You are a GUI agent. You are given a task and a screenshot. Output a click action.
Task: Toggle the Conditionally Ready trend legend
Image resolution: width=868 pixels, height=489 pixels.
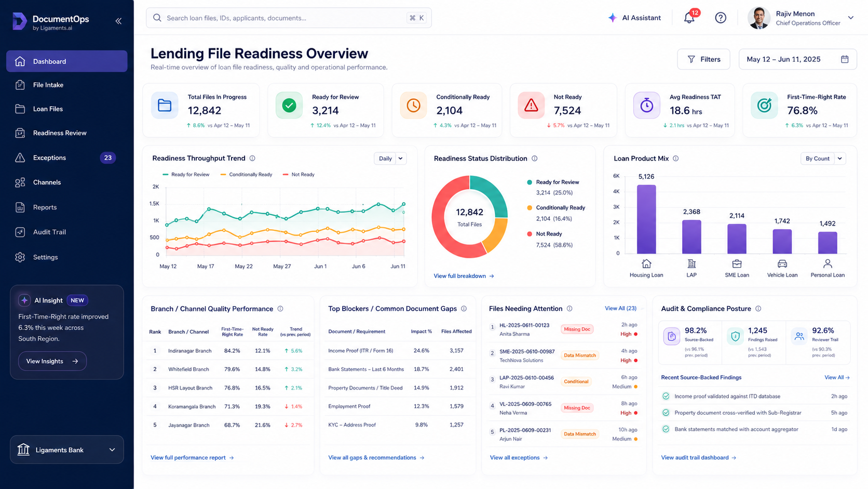246,175
